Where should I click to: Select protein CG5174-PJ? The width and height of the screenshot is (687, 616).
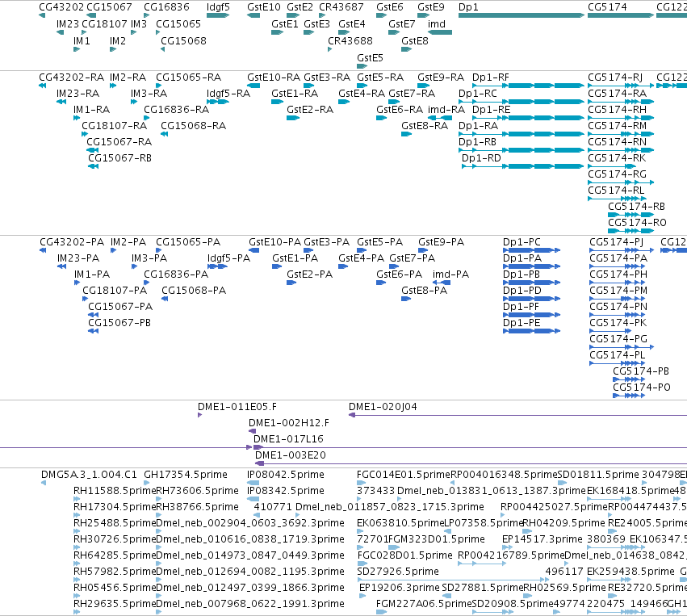[x=616, y=242]
